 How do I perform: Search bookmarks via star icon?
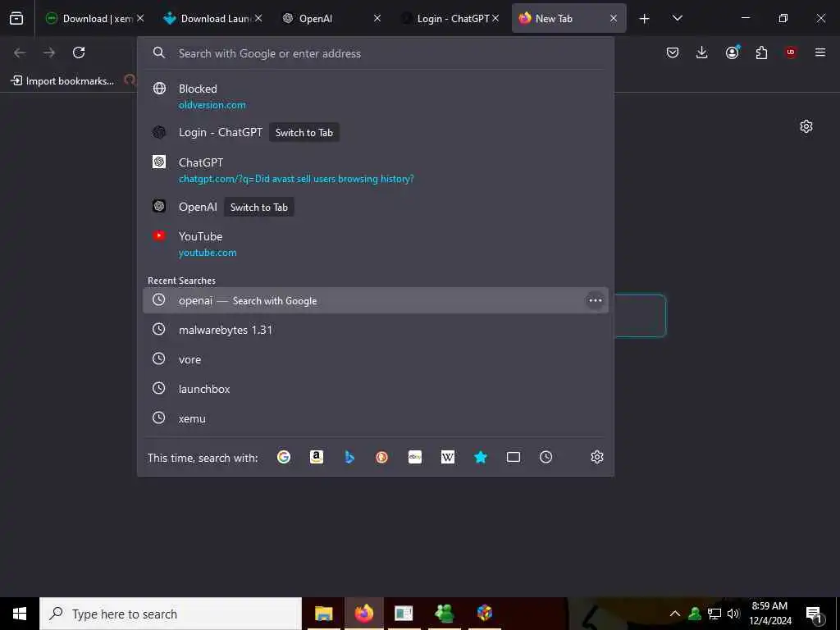pyautogui.click(x=481, y=457)
